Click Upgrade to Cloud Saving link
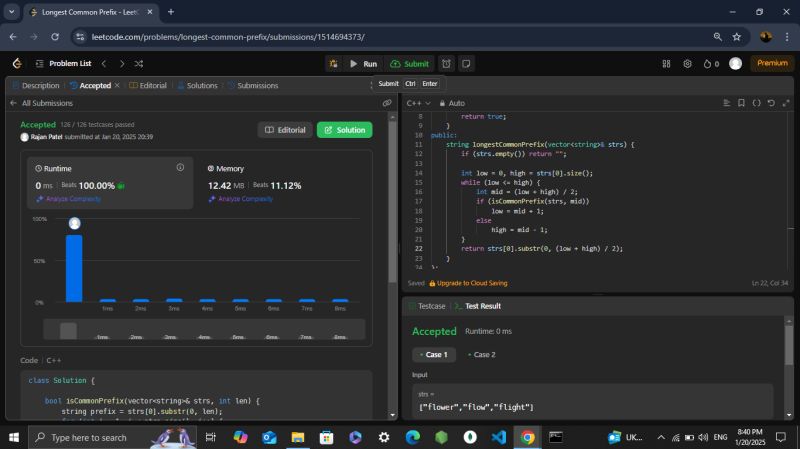The height and width of the screenshot is (449, 800). coord(468,283)
